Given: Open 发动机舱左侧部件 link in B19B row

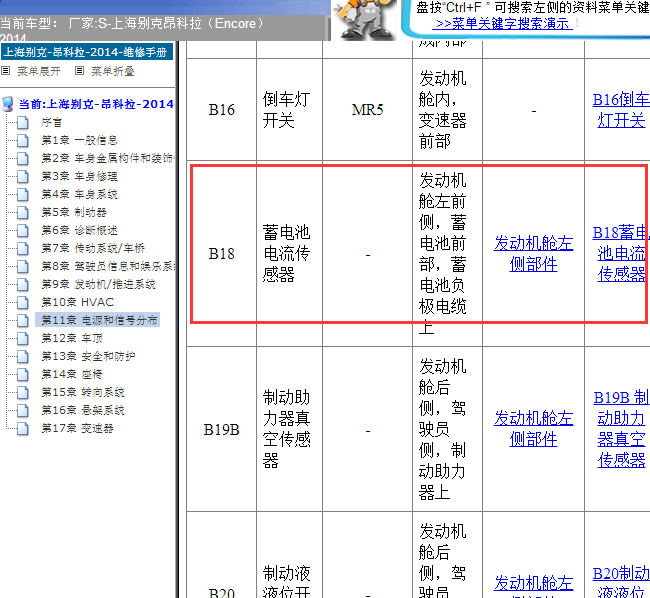Looking at the screenshot, I should coord(534,429).
